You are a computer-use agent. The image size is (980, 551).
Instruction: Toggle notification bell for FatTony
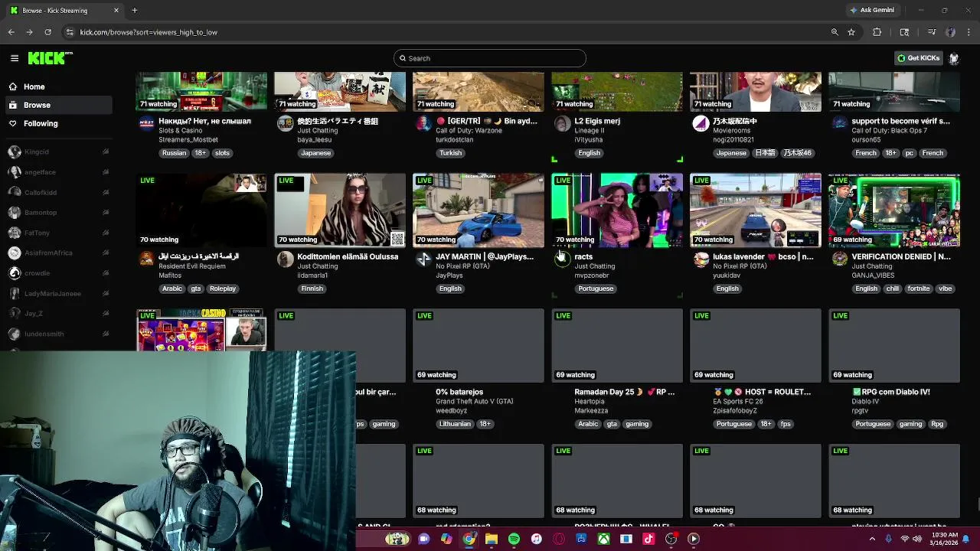pos(106,233)
